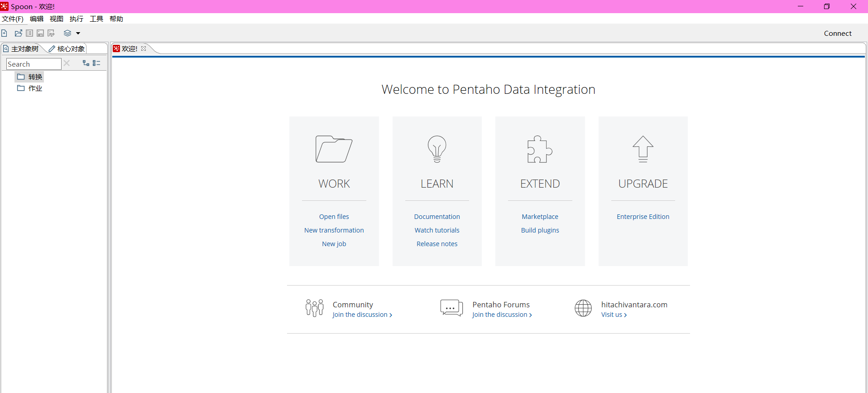
Task: Click the Connect button
Action: [x=838, y=33]
